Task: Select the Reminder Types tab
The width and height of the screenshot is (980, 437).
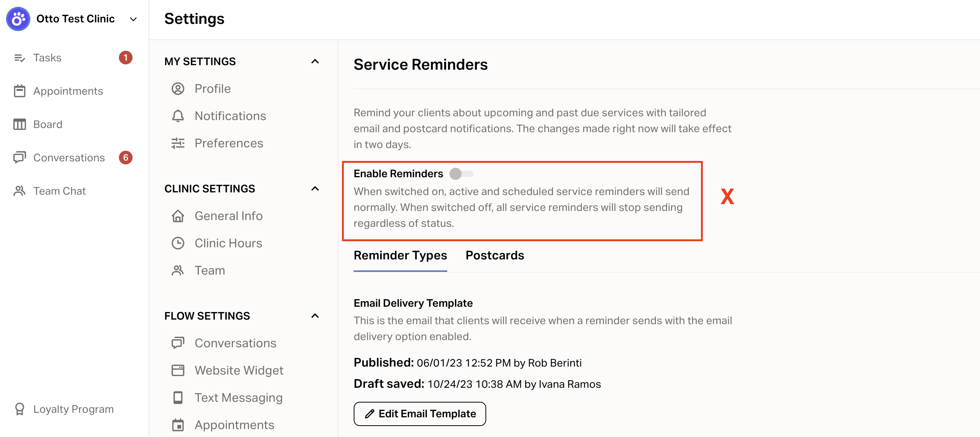Action: pyautogui.click(x=400, y=256)
